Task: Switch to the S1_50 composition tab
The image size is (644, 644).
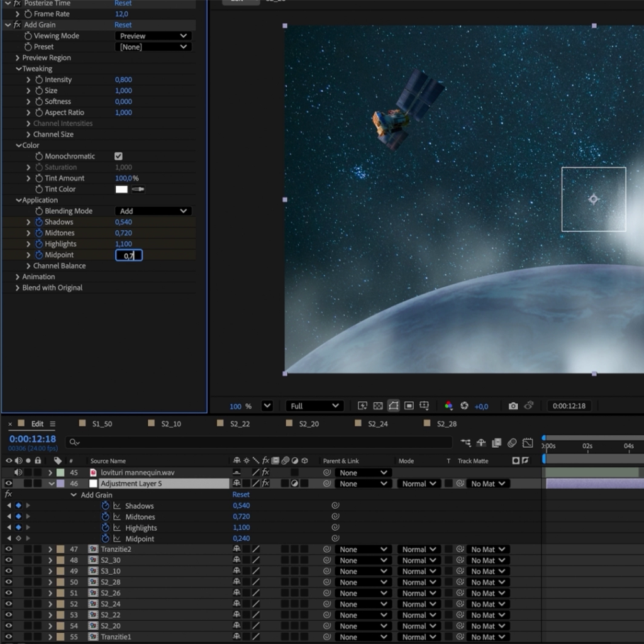Action: pos(102,424)
